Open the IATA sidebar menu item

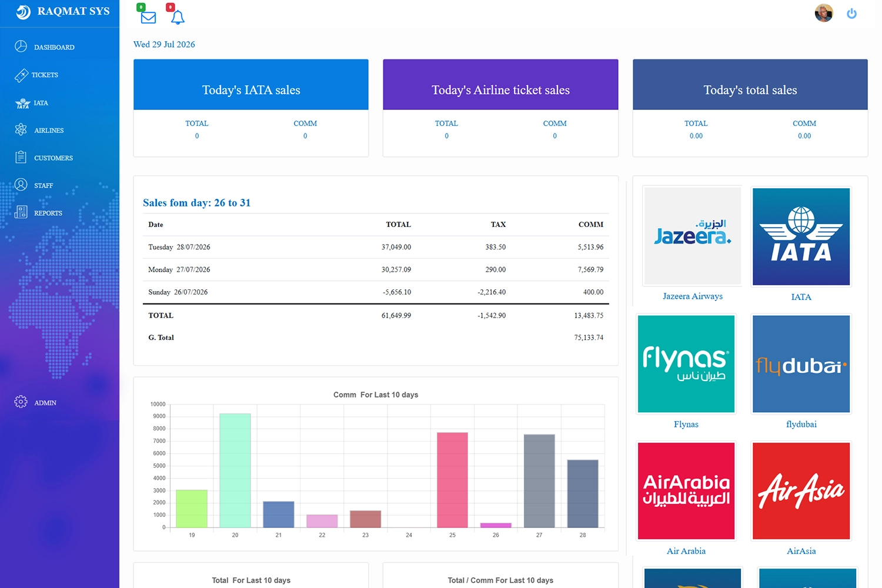(41, 103)
